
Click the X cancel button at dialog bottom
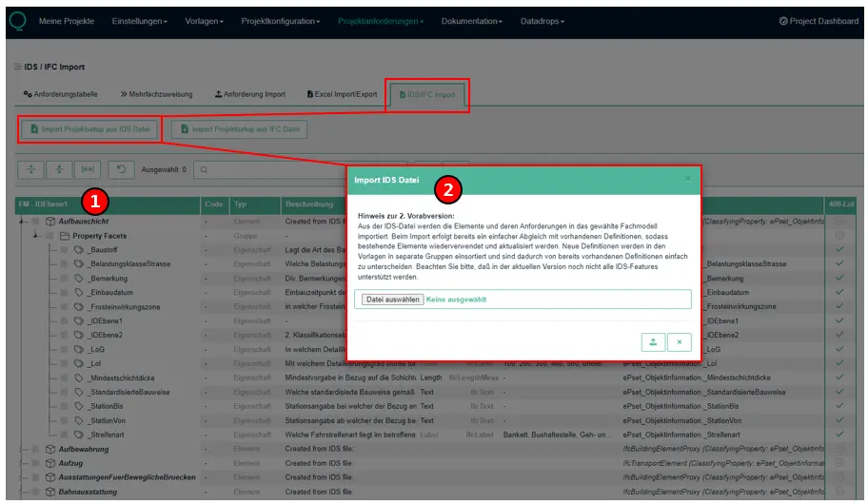[x=679, y=341]
